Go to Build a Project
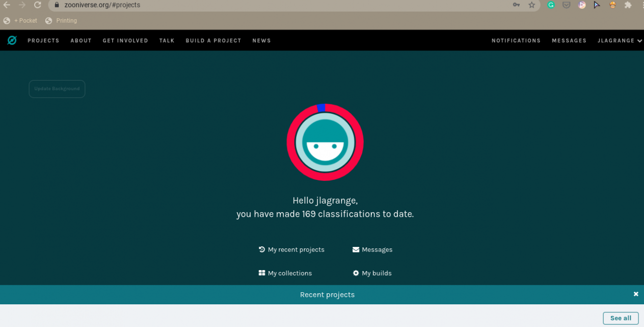 point(213,41)
